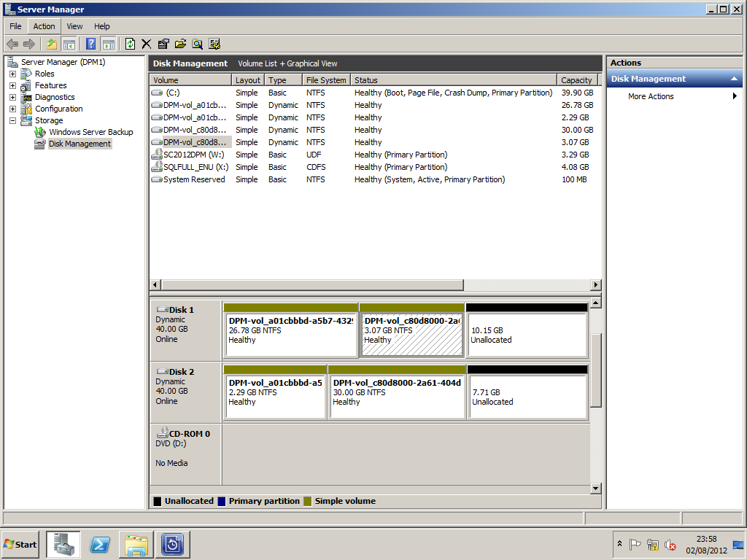The width and height of the screenshot is (747, 560).
Task: Click the disc icon beside SQLFULL_ENU (X:)
Action: click(157, 167)
